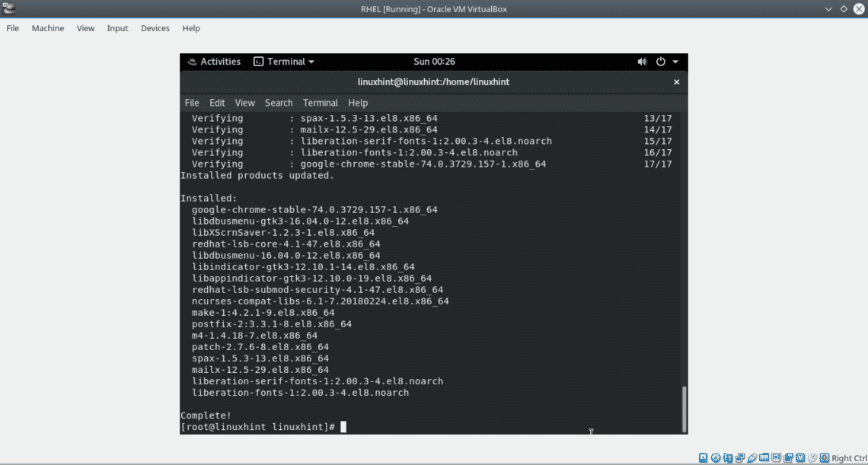This screenshot has height=465, width=868.
Task: Open the terminal's Search menu
Action: click(x=279, y=103)
